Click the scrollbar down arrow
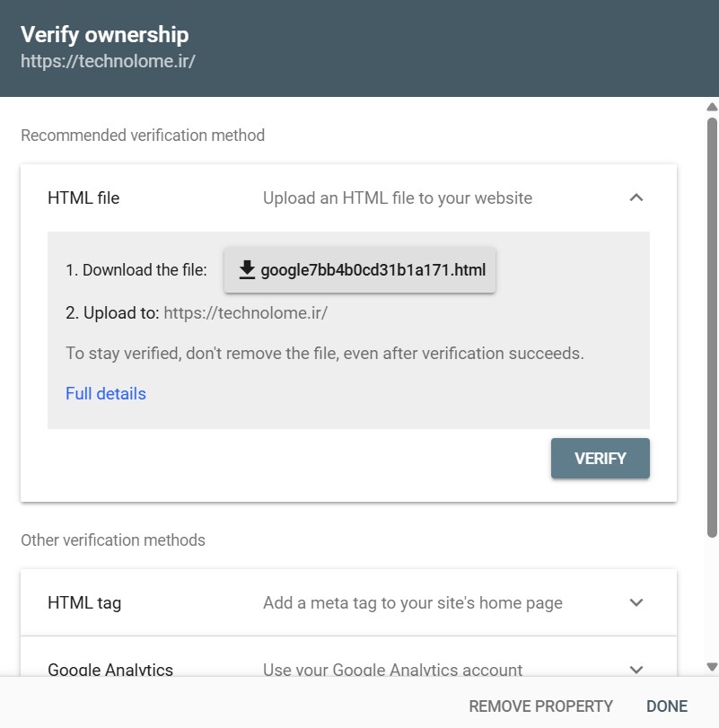This screenshot has width=719, height=728. click(x=713, y=667)
